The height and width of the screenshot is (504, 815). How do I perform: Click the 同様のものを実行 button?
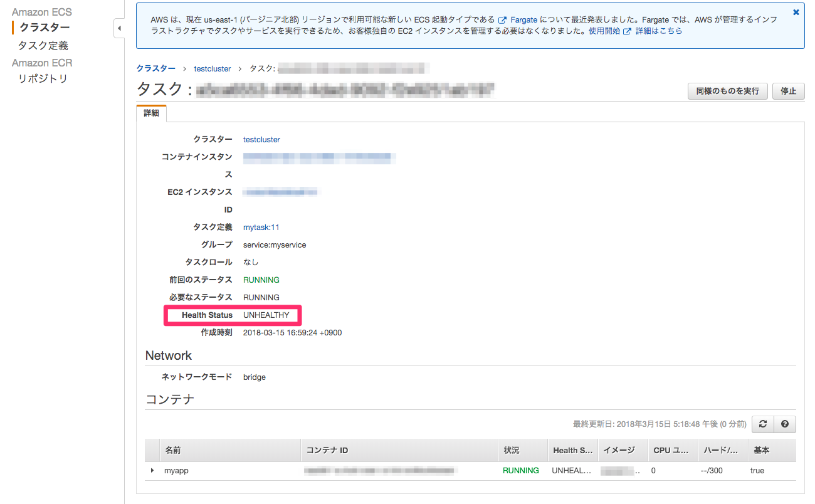point(727,91)
